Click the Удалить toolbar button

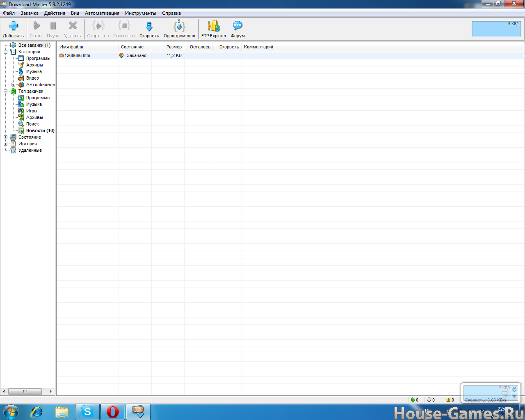click(73, 29)
